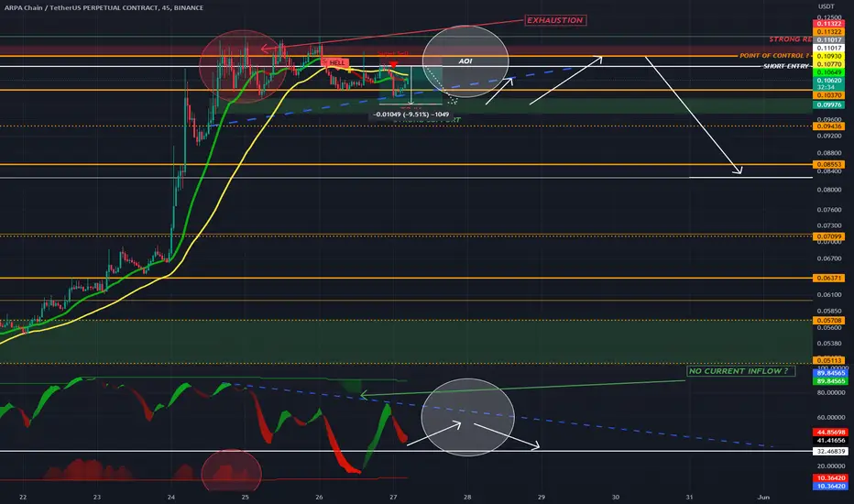Click the 80.00000 oscillator axis tick
This screenshot has width=854, height=504.
(830, 393)
